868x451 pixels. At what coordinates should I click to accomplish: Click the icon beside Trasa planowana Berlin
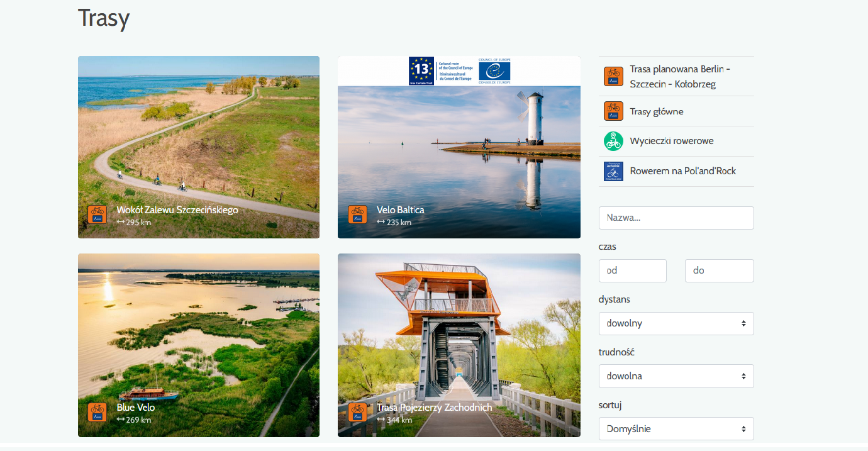coord(613,76)
